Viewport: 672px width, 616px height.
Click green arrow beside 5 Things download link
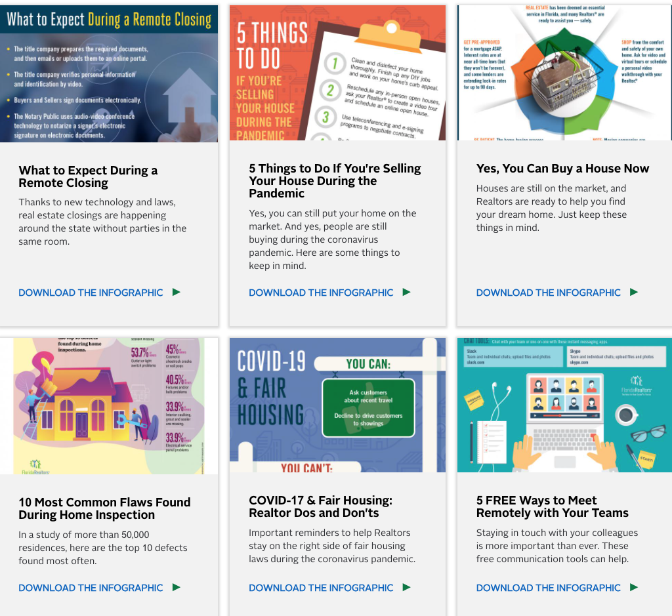point(406,293)
